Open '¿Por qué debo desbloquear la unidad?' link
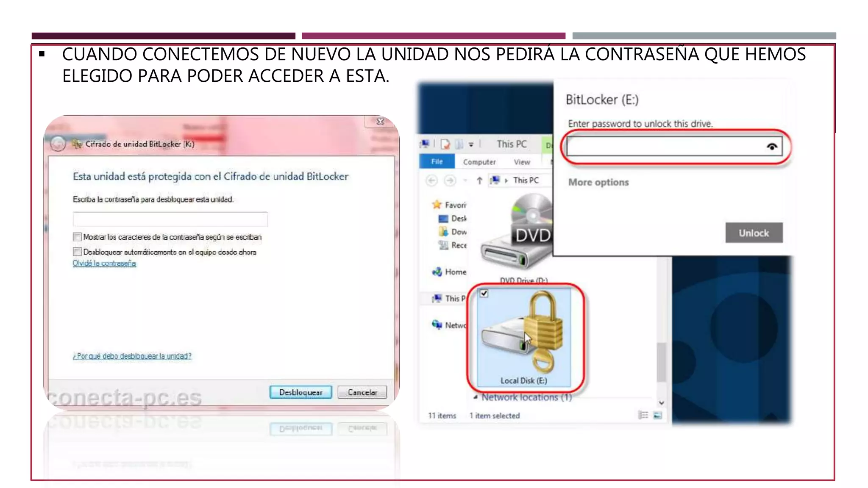Screen dimensions: 868x488 tap(132, 356)
